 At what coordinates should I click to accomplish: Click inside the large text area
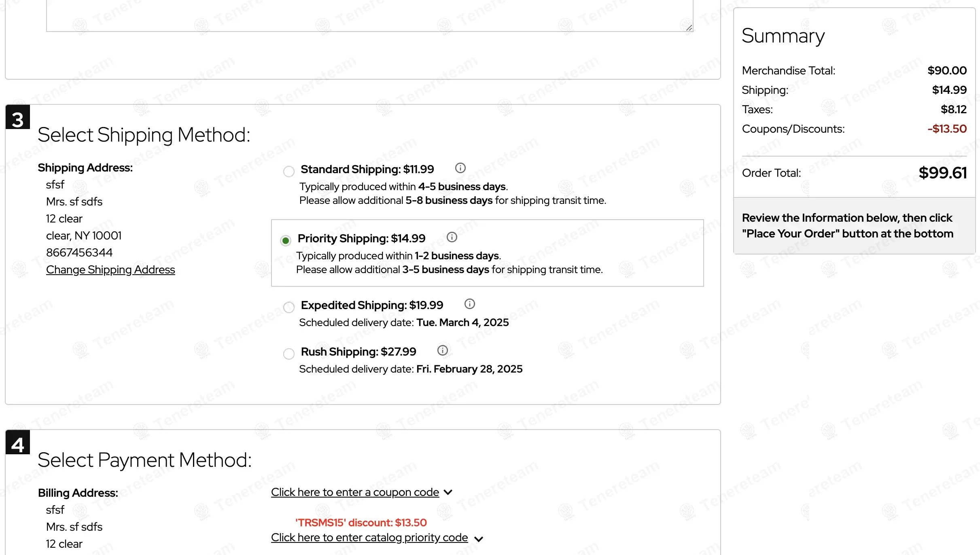coord(364,14)
